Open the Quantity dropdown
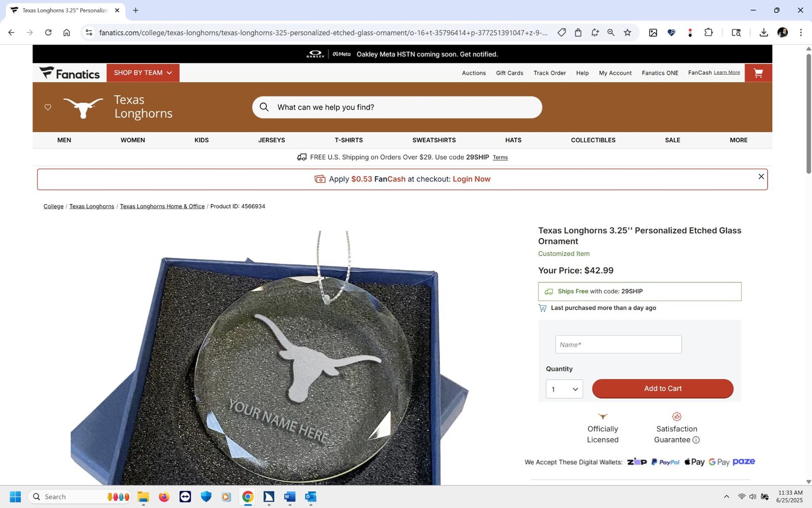 [564, 389]
